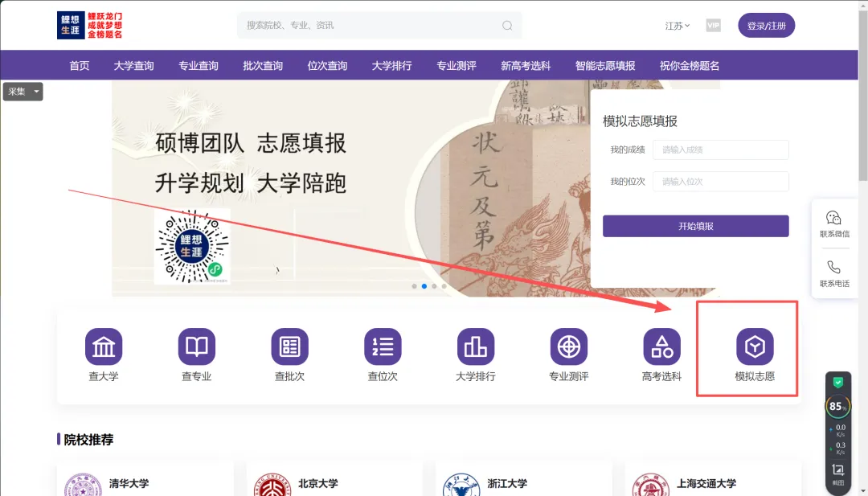Click the 联系电话 phone icon
The image size is (868, 496).
tap(833, 268)
